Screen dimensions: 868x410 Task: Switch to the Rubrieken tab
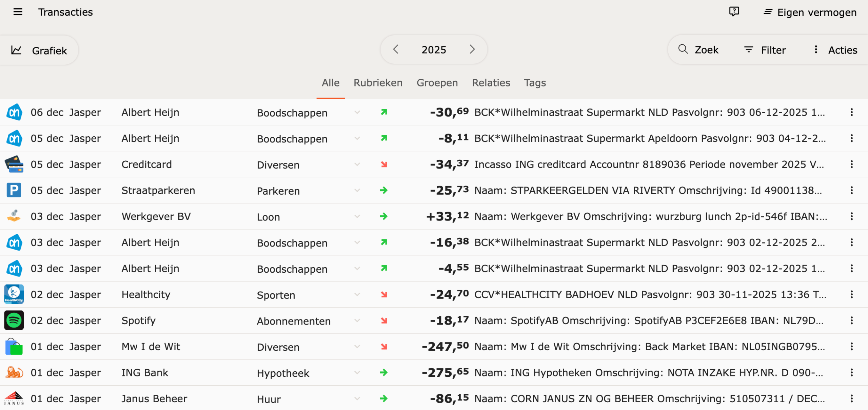pos(378,83)
